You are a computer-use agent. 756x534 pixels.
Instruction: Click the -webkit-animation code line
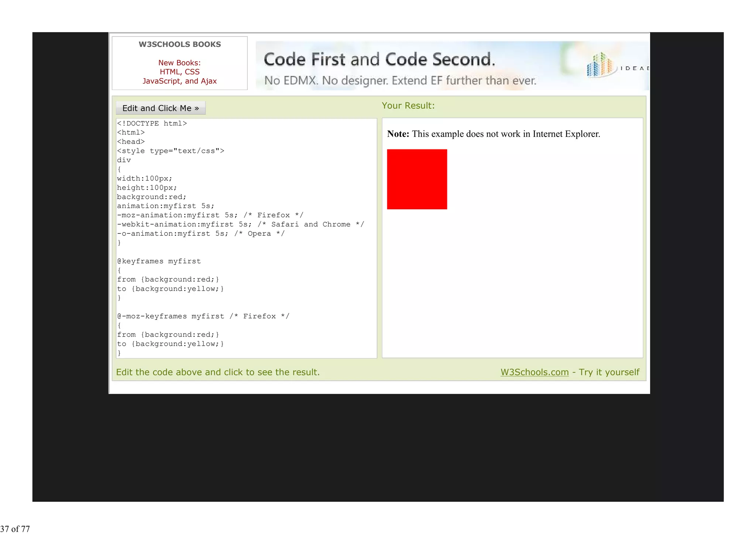[240, 224]
